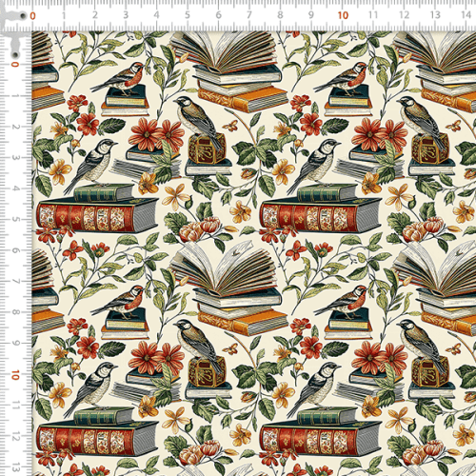Click the red 0 on the horizontal ruler
The image size is (476, 476).
[x=32, y=15]
